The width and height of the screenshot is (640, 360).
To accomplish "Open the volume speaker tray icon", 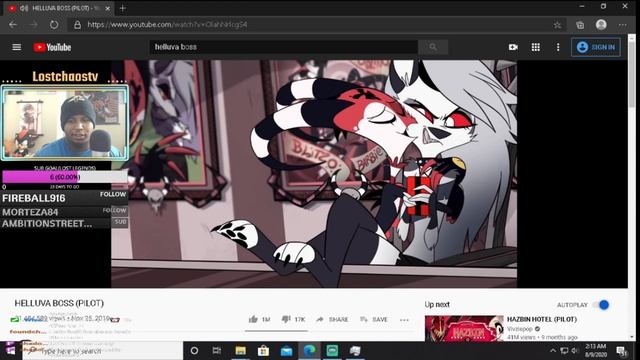I will pos(575,351).
